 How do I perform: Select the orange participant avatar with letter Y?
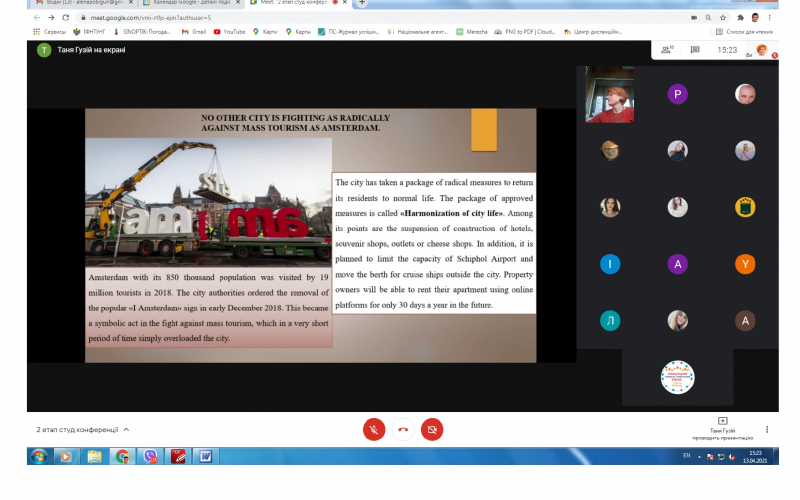(x=745, y=264)
